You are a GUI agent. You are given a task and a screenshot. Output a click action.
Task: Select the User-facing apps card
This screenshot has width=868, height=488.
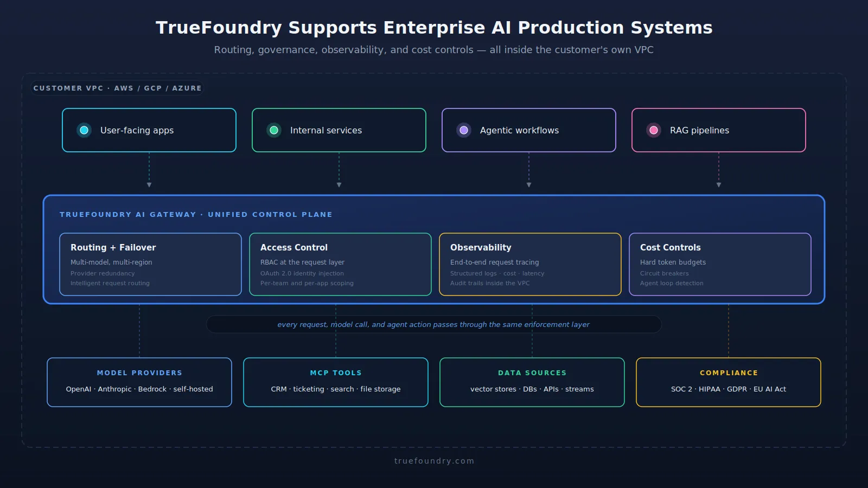(149, 130)
